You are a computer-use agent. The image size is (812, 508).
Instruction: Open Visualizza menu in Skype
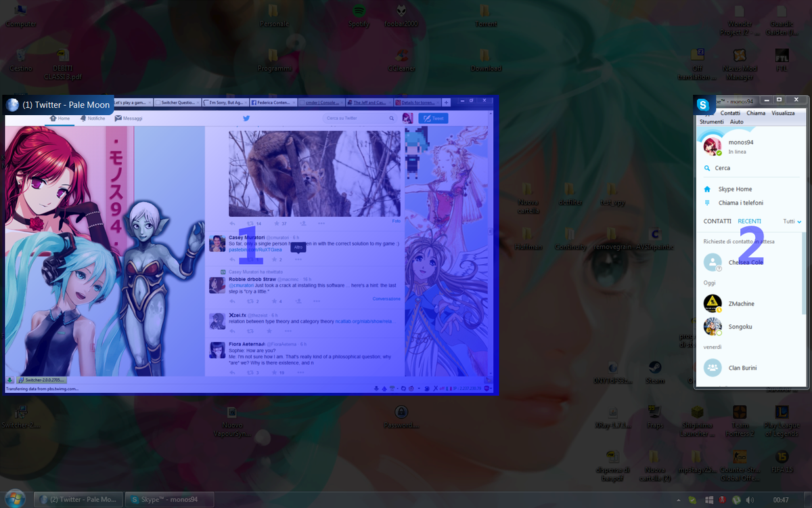(x=783, y=113)
